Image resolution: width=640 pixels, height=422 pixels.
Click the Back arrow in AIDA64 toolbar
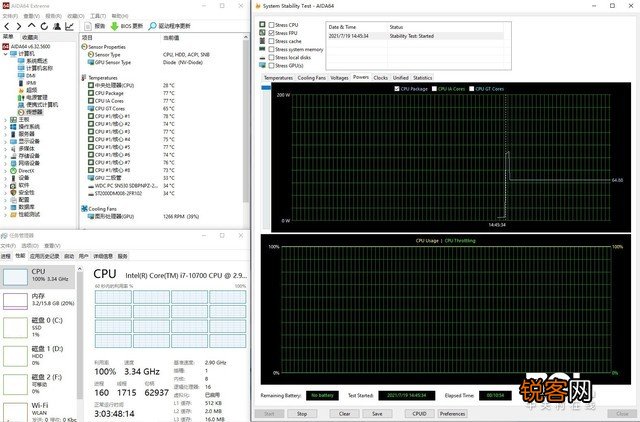(7, 26)
